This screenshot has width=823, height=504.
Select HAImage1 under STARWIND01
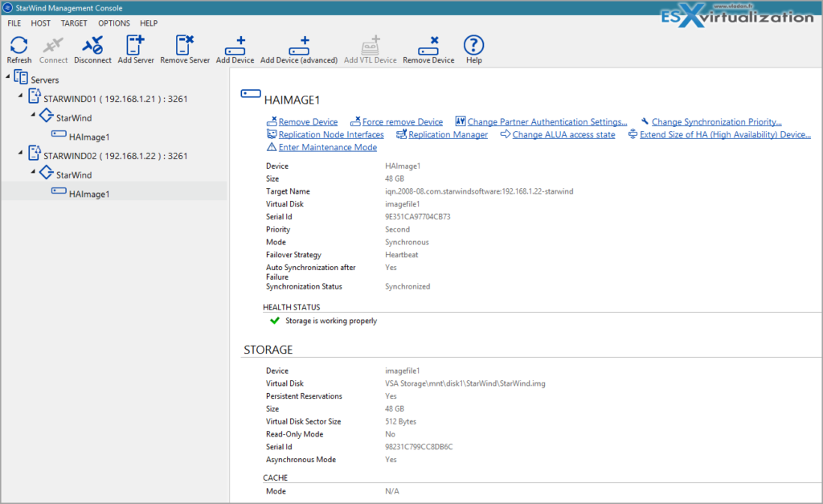click(88, 136)
